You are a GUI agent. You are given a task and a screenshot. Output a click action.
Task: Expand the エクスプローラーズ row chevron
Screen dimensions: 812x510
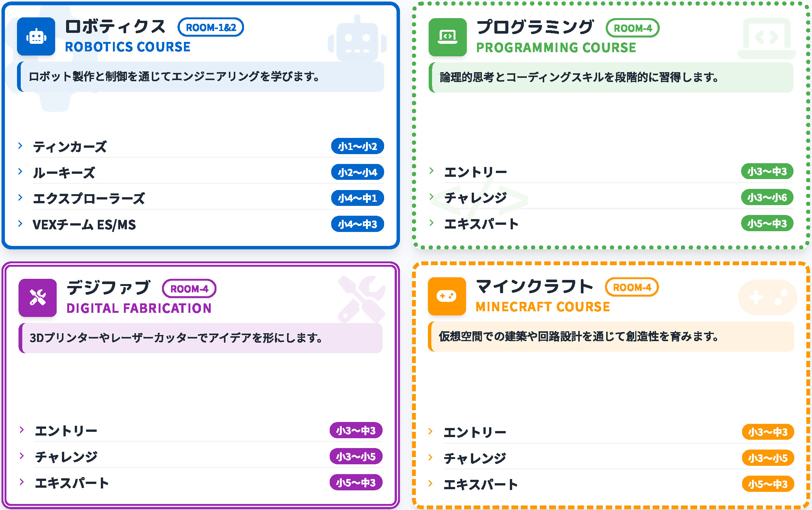pyautogui.click(x=20, y=198)
